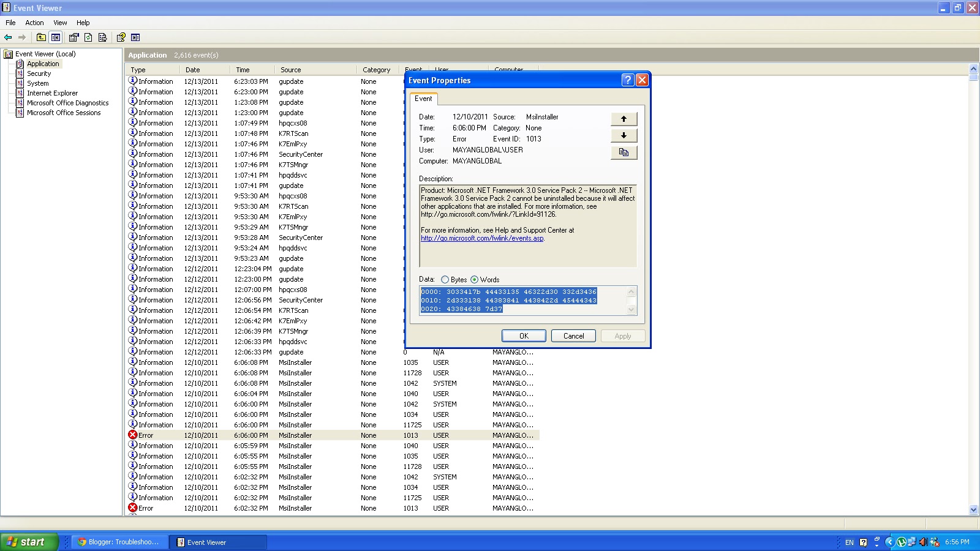The height and width of the screenshot is (551, 980).
Task: Show the next event with down arrow button
Action: click(624, 135)
